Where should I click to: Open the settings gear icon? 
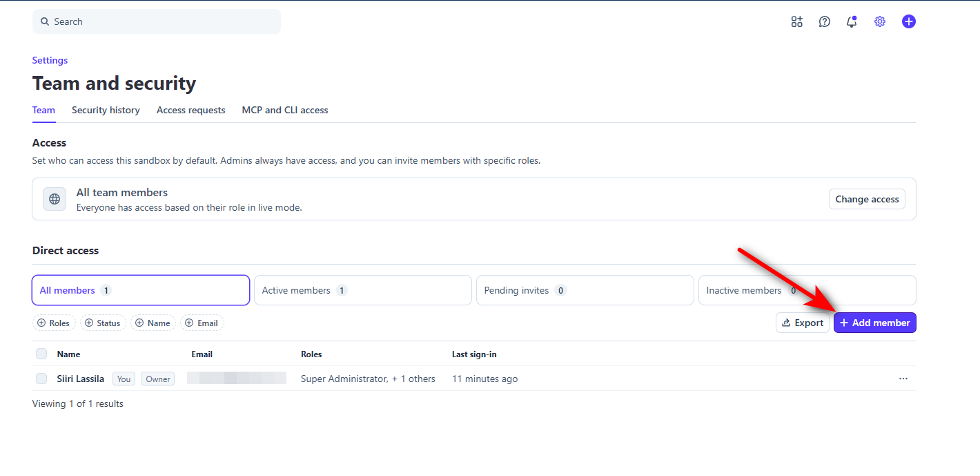[880, 21]
